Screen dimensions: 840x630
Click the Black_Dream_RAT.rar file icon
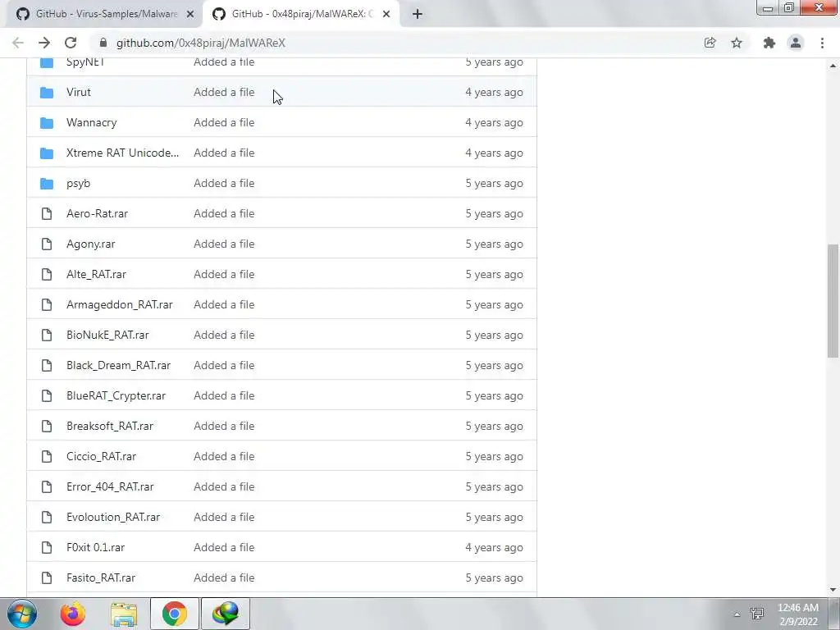point(47,365)
